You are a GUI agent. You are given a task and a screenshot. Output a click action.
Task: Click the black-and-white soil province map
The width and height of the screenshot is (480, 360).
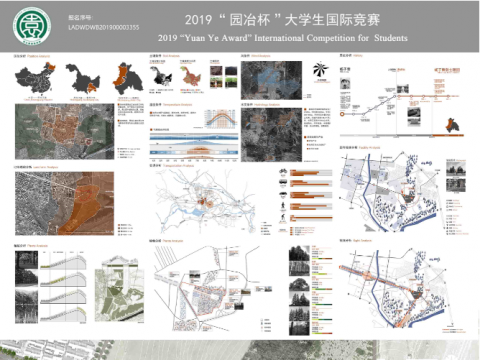pos(161,76)
